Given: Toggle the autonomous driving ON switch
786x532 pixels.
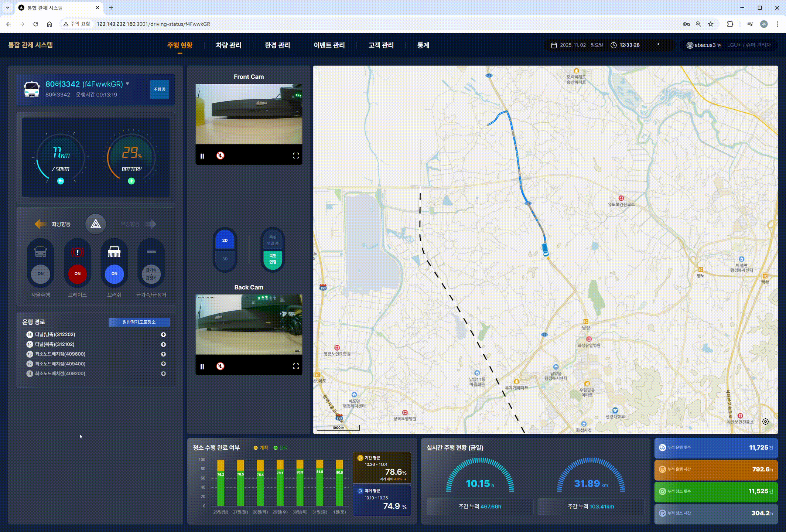Looking at the screenshot, I should click(41, 274).
